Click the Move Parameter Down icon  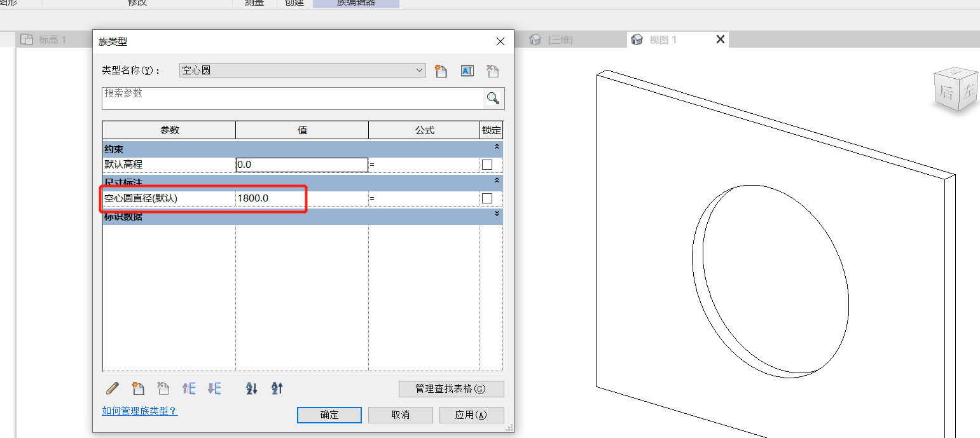[x=214, y=388]
